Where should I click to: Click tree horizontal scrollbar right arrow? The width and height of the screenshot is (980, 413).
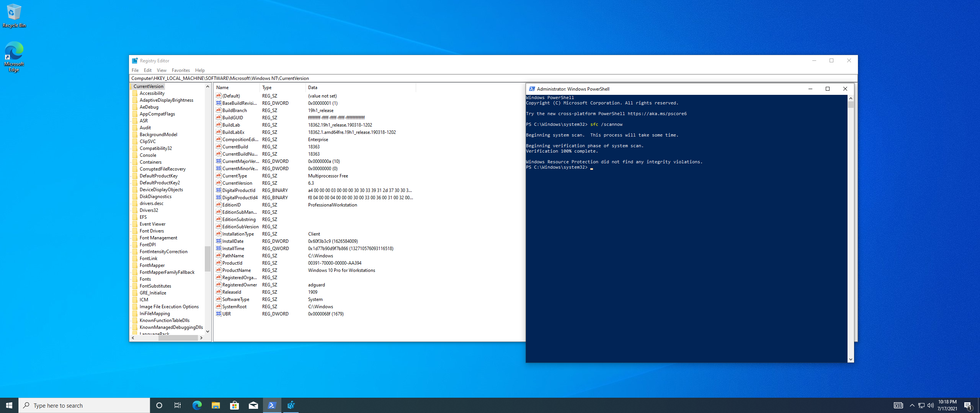tap(201, 338)
